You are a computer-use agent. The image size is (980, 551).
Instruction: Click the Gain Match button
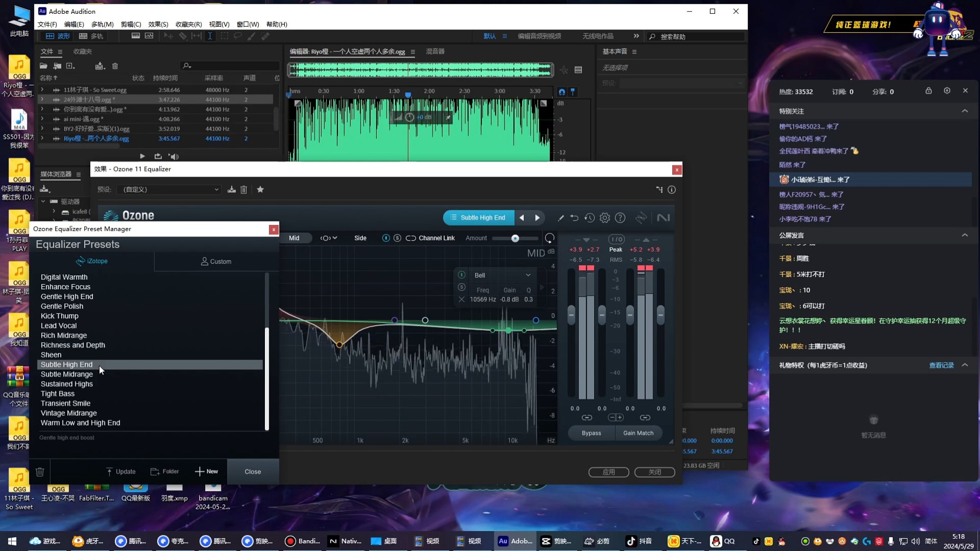[638, 433]
